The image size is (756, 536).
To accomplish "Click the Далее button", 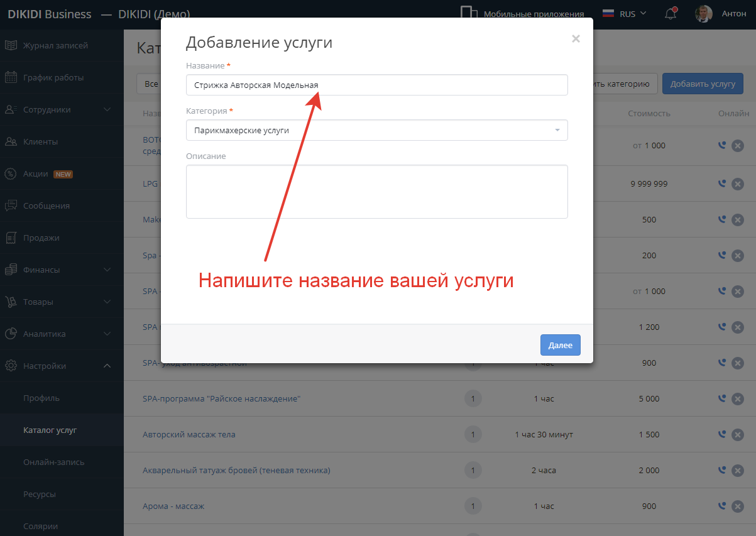I will tap(560, 345).
